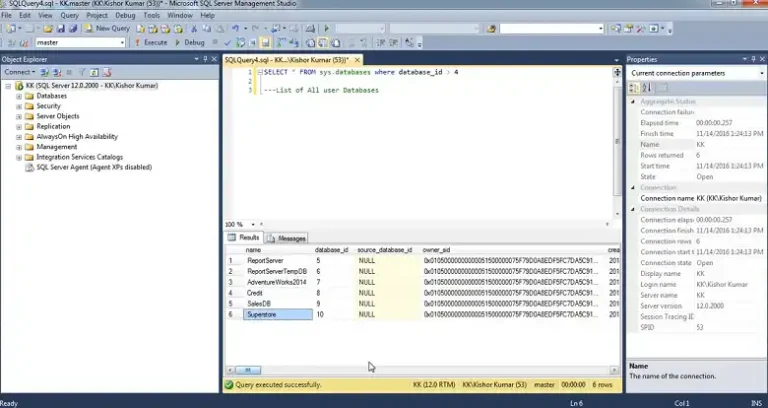Collapse the KK server node
Image resolution: width=768 pixels, height=408 pixels.
8,86
